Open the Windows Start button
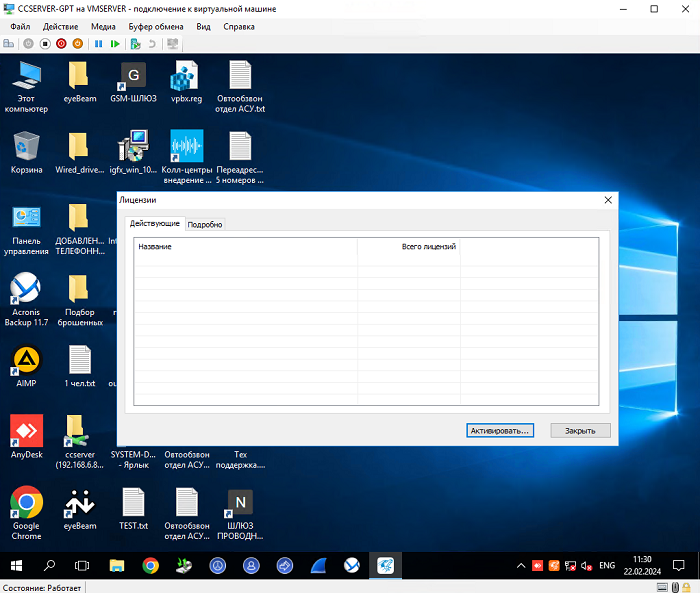The image size is (700, 593). point(16,566)
